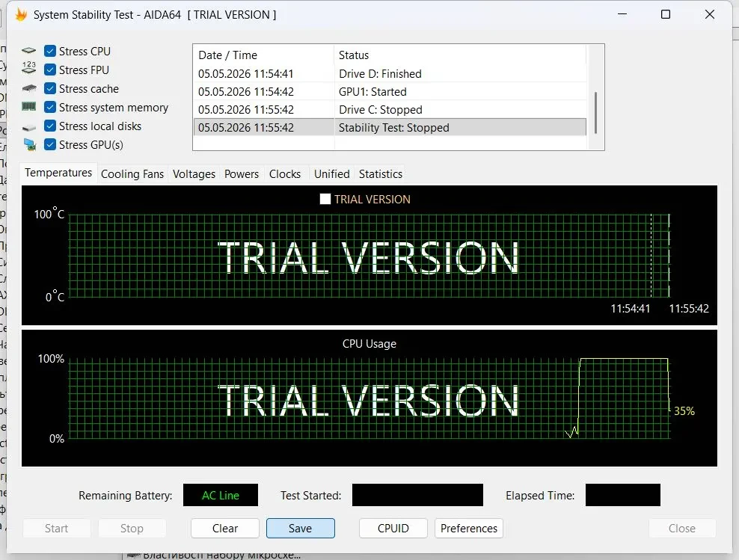Click the 123 FPU icon

tap(28, 68)
